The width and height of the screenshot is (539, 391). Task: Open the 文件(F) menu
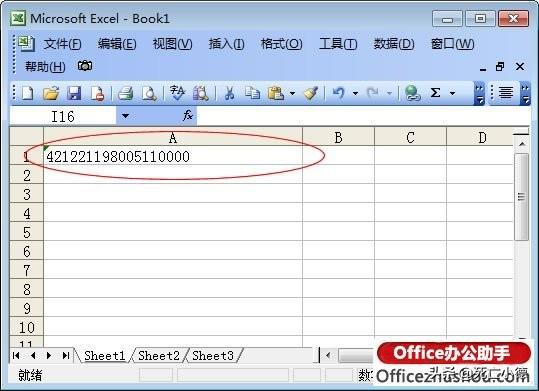pos(63,44)
